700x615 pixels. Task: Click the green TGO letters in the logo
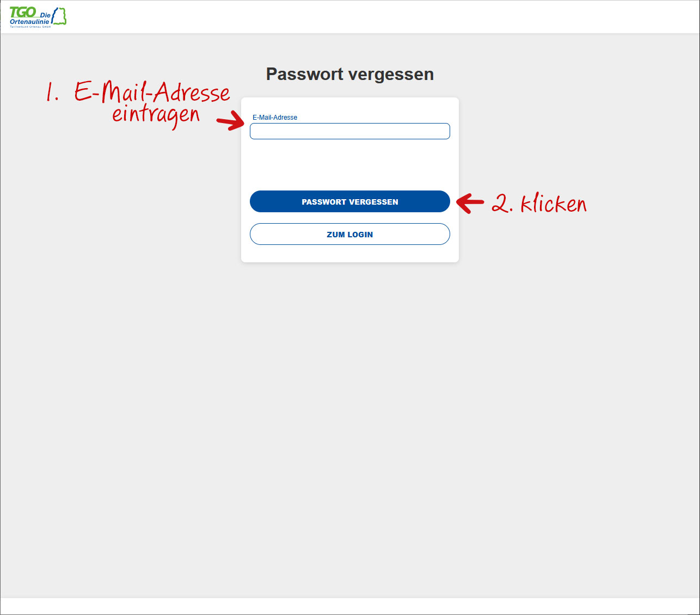click(23, 12)
